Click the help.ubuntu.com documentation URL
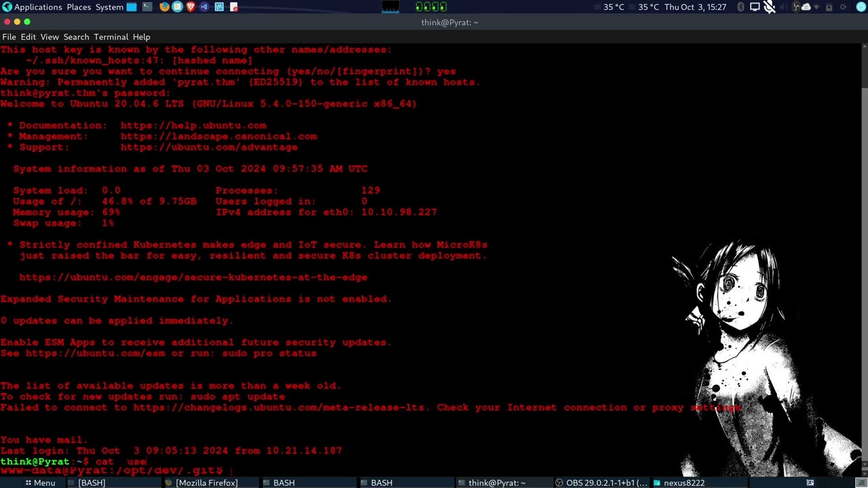 pyautogui.click(x=193, y=125)
